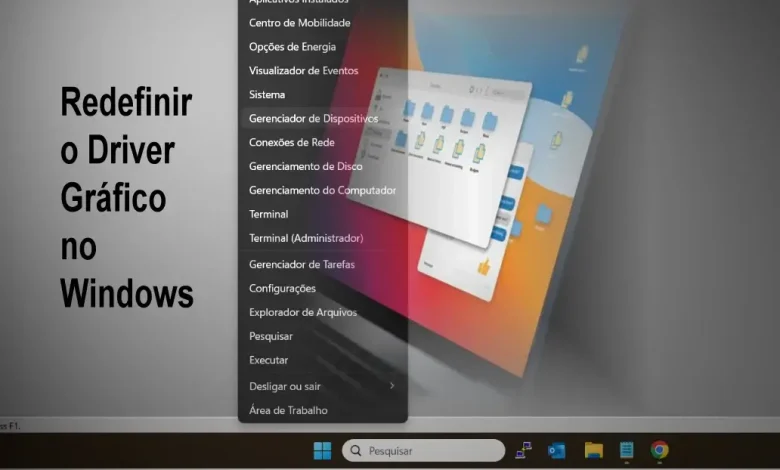
Task: Select Centro de Mobilidade menu entry
Action: [x=323, y=23]
